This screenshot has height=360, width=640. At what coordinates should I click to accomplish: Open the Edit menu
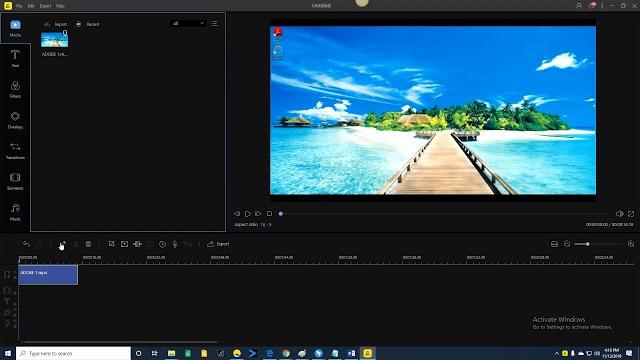tap(31, 6)
